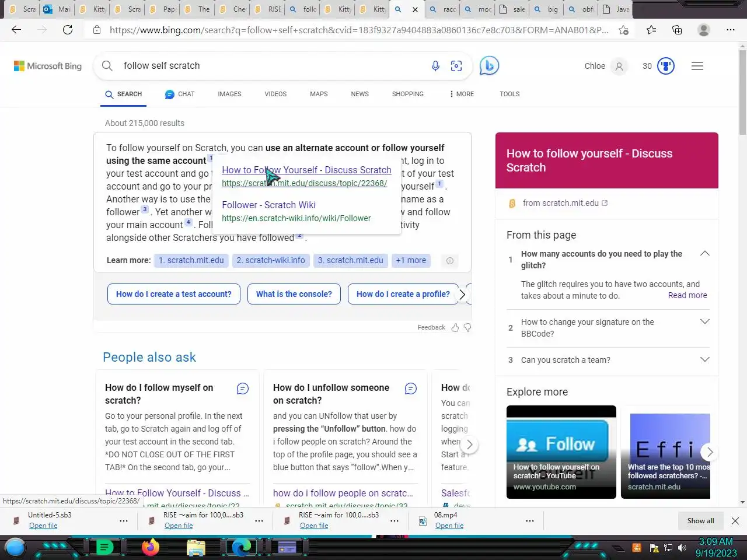Click the search magnifier icon in search box
747x560 pixels.
(x=107, y=66)
